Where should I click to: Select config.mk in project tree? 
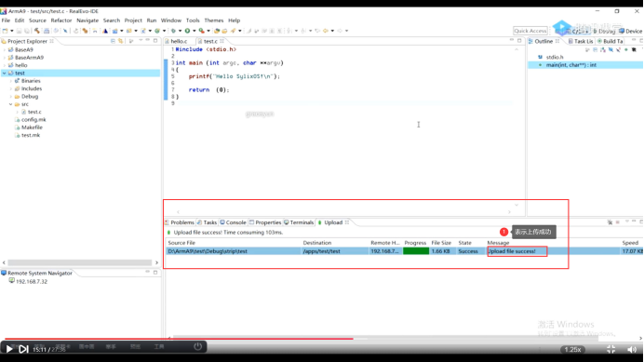(34, 119)
